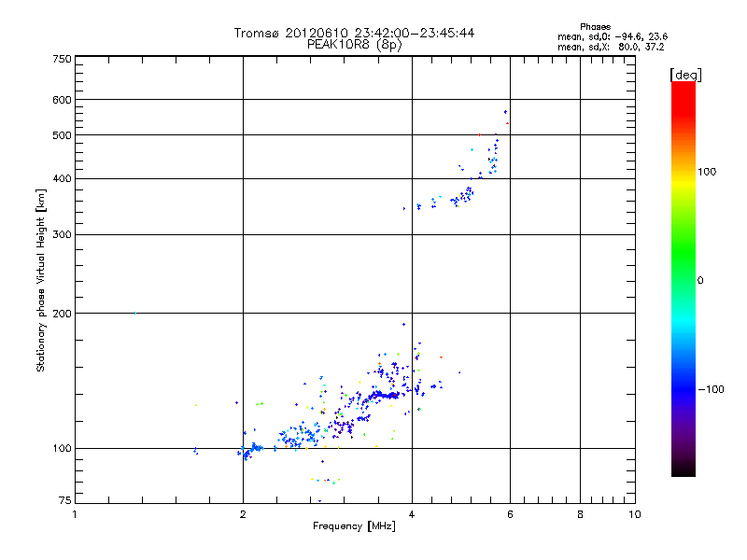Click the colorbar tick label '100'

click(x=707, y=172)
